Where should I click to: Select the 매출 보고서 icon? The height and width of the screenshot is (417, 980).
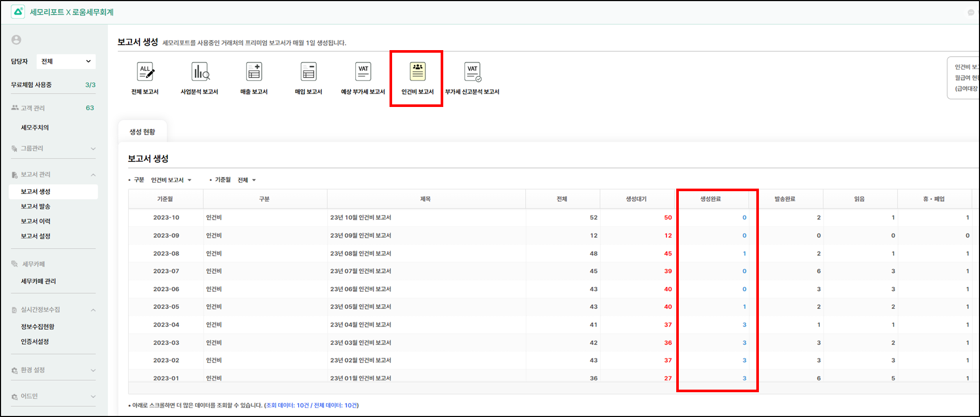254,72
